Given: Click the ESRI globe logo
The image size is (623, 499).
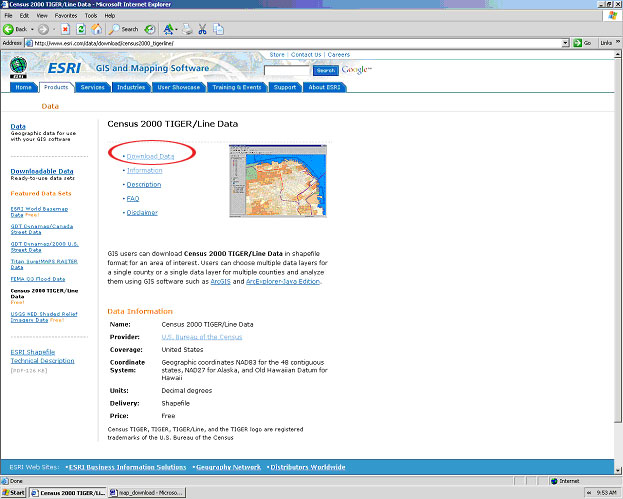Looking at the screenshot, I should coord(18,67).
